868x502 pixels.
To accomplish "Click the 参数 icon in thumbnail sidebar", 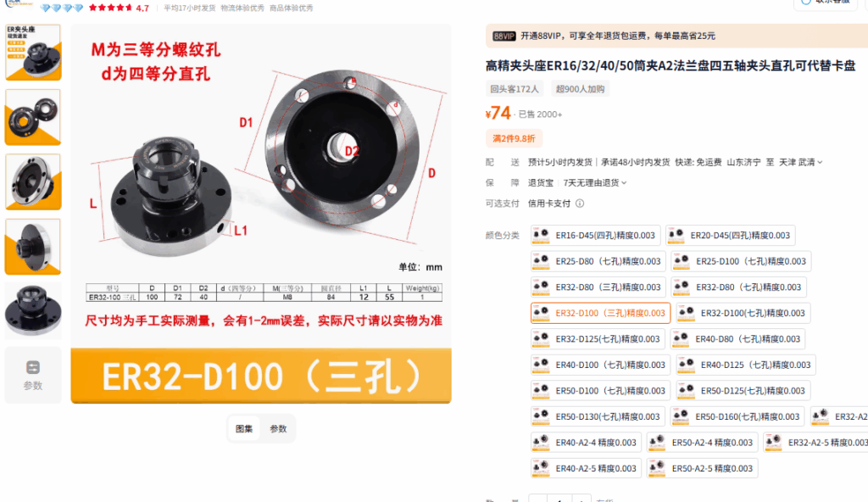I will [33, 375].
